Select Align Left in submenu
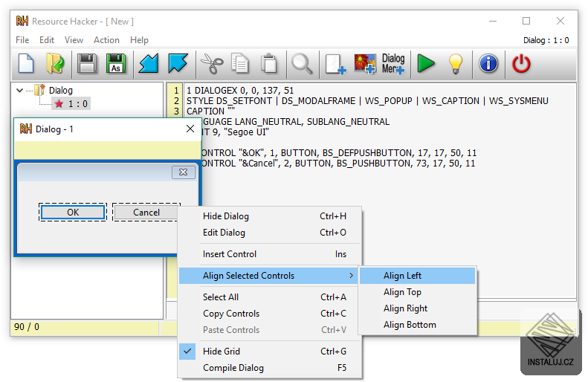Image resolution: width=588 pixels, height=382 pixels. pos(417,276)
